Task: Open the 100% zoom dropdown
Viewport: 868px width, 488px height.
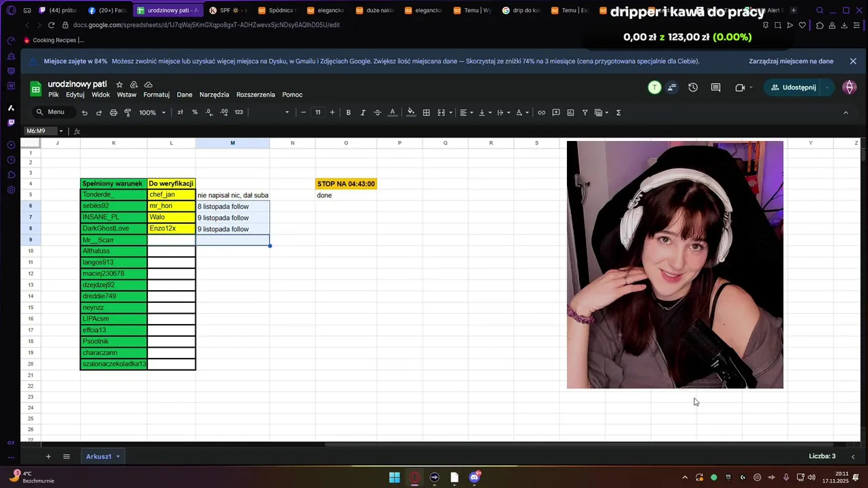Action: (153, 113)
